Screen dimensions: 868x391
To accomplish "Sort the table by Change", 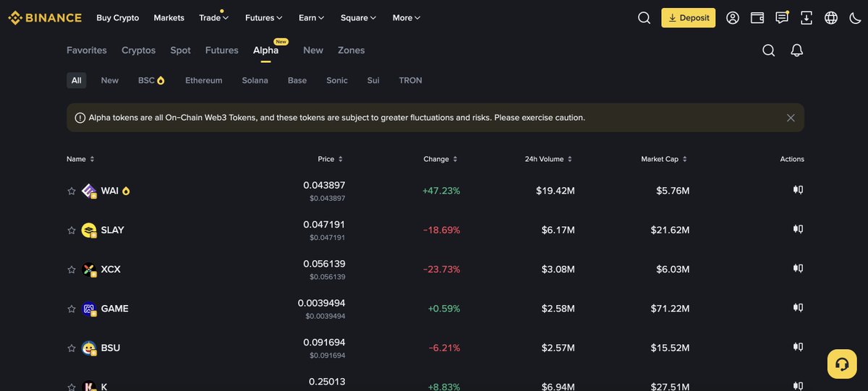I will pos(441,159).
